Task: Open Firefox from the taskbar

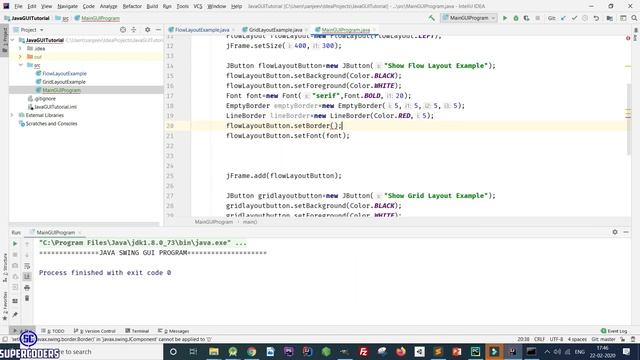Action: pyautogui.click(x=400, y=351)
